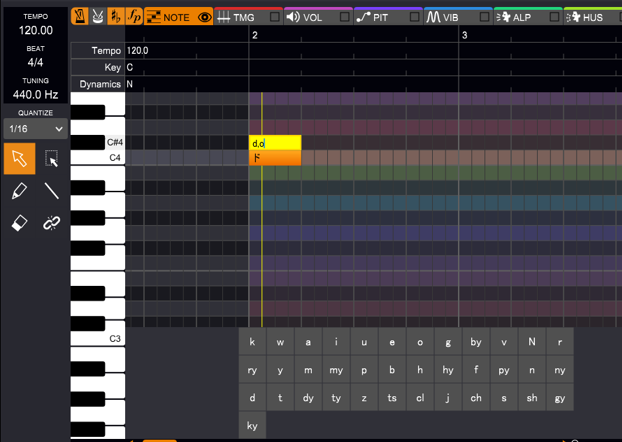Click the phoneme key 'a'
Image resolution: width=622 pixels, height=442 pixels.
click(308, 342)
